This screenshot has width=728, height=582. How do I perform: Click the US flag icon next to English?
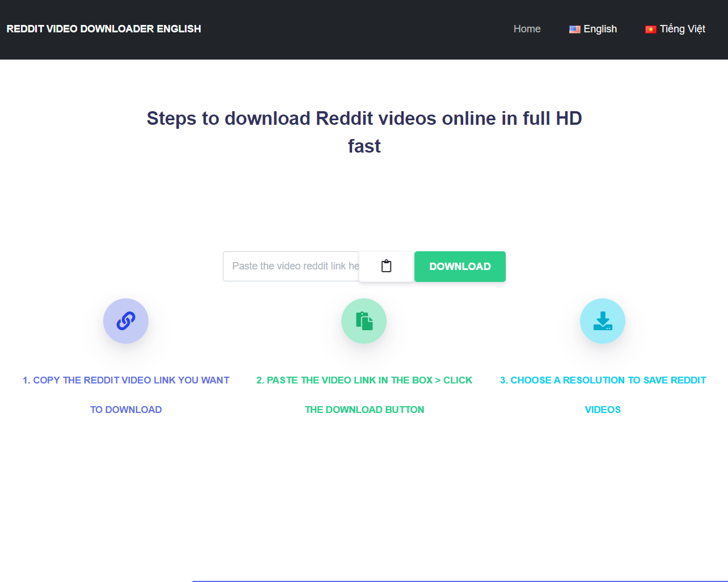[574, 29]
